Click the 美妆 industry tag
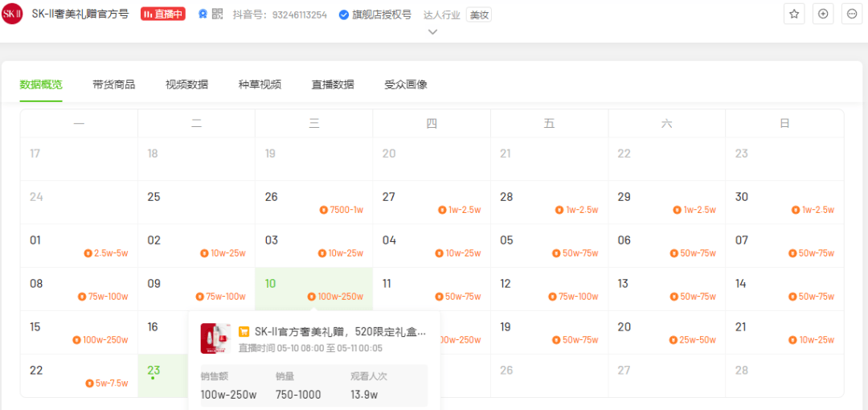The image size is (868, 410). (x=479, y=15)
